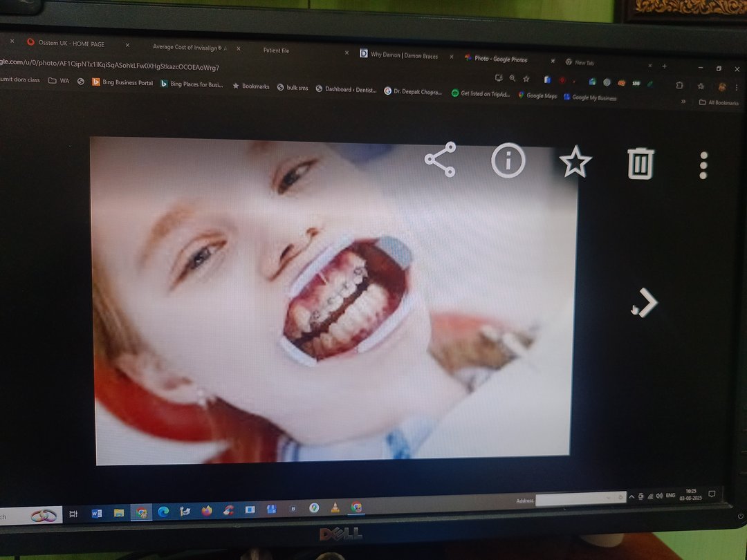This screenshot has width=747, height=560.
Task: Open Firefox from taskbar
Action: click(x=207, y=510)
